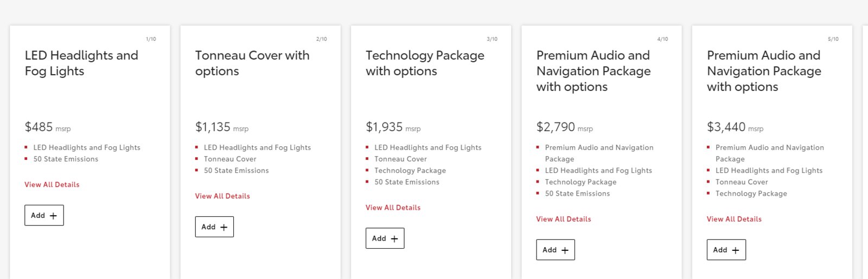Select the Technology Package with options title
The height and width of the screenshot is (279, 868).
[425, 63]
